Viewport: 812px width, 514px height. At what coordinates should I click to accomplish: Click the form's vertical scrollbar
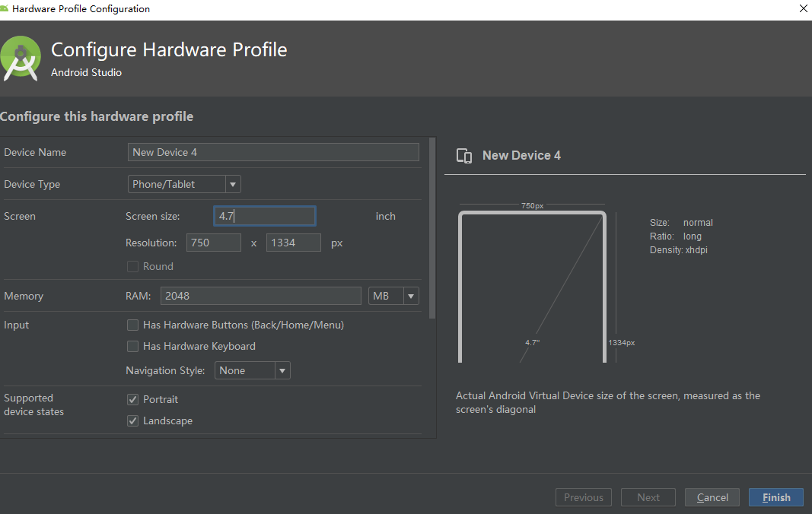click(432, 228)
